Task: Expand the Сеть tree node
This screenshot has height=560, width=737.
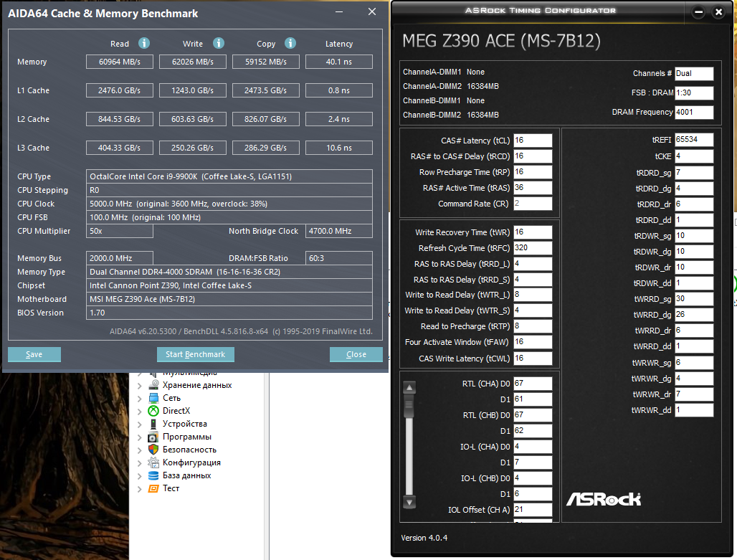Action: coord(140,398)
